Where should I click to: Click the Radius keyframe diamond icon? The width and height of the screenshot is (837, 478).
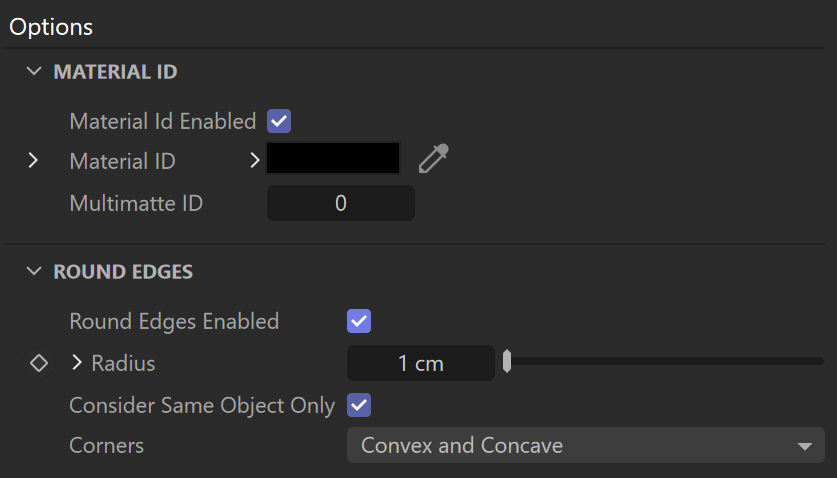click(x=39, y=363)
